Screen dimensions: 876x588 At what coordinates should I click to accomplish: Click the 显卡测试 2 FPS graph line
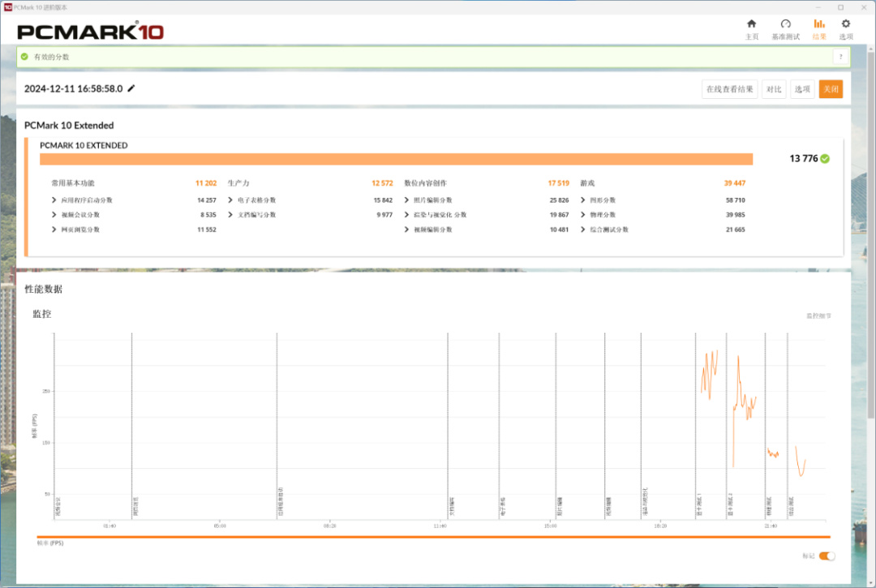tap(744, 410)
